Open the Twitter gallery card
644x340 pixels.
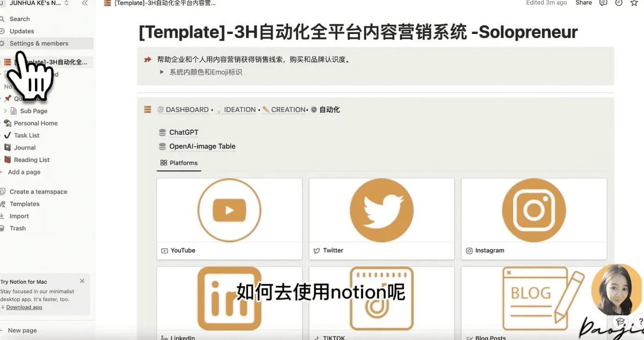click(x=382, y=219)
